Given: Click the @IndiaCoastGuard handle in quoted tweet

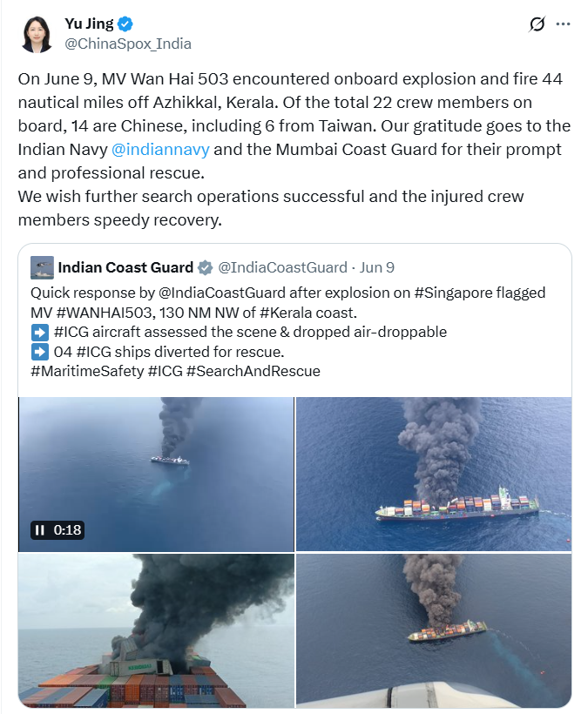Looking at the screenshot, I should point(282,267).
